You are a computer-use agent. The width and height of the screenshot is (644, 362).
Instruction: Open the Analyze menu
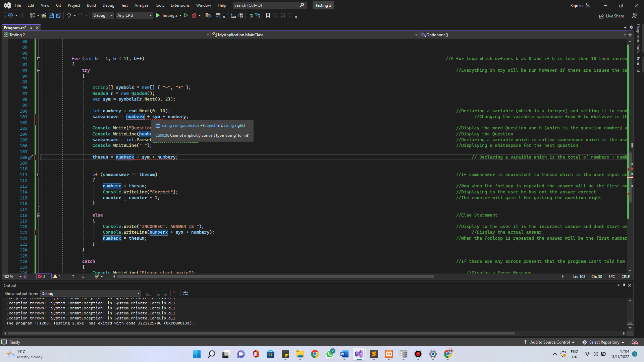[x=141, y=5]
